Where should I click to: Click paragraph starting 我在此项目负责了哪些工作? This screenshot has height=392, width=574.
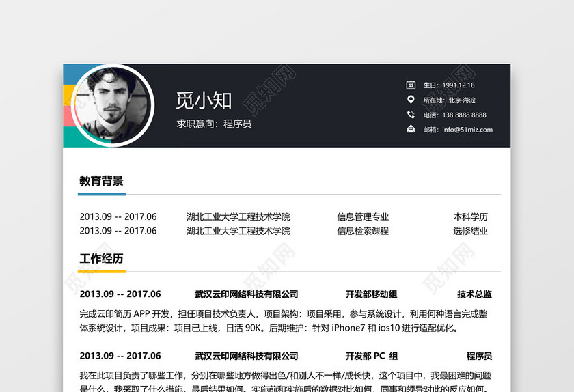(x=286, y=381)
